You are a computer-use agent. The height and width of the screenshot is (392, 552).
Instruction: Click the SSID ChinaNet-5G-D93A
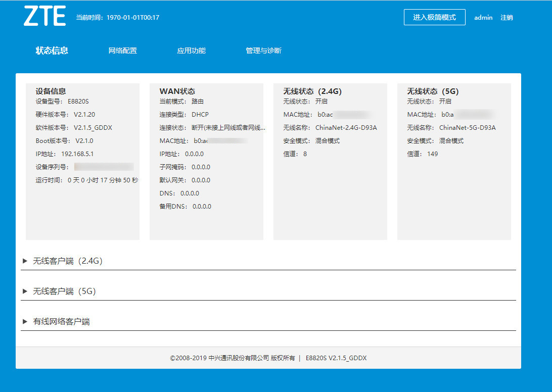pyautogui.click(x=467, y=128)
